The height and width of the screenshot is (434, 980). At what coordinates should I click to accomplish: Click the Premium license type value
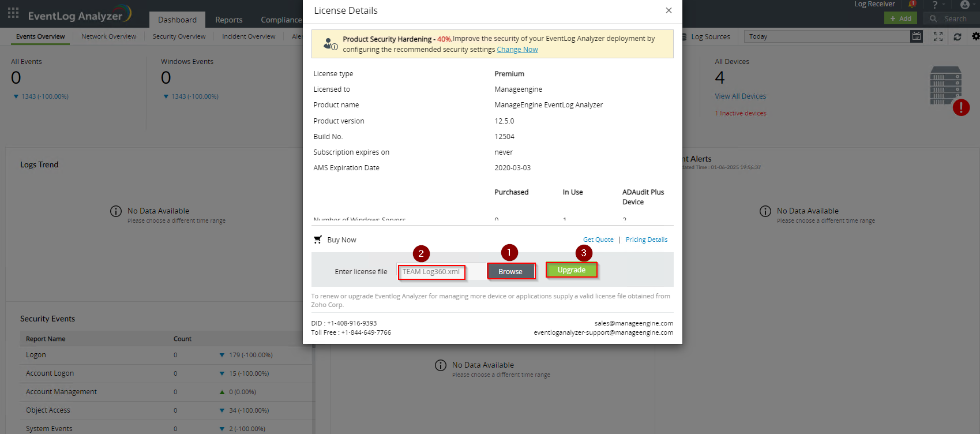pos(509,74)
